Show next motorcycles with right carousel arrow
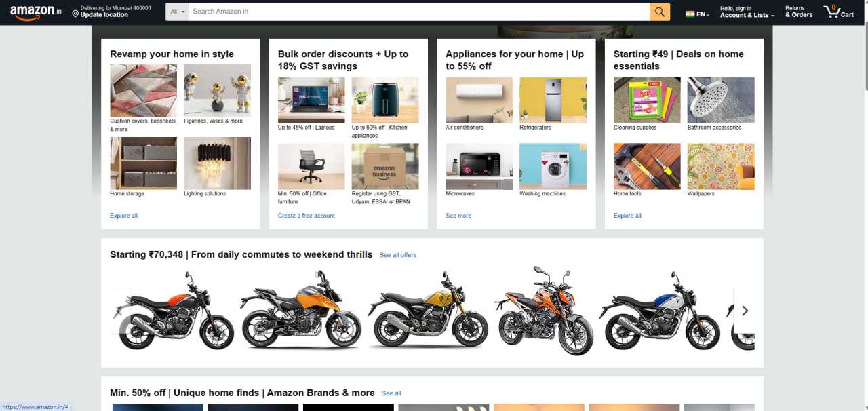 745,311
